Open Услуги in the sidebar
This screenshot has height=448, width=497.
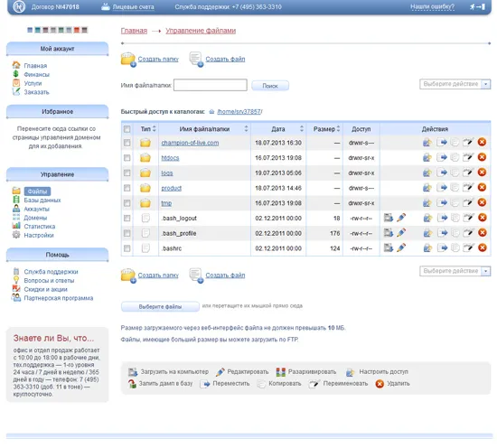33,83
